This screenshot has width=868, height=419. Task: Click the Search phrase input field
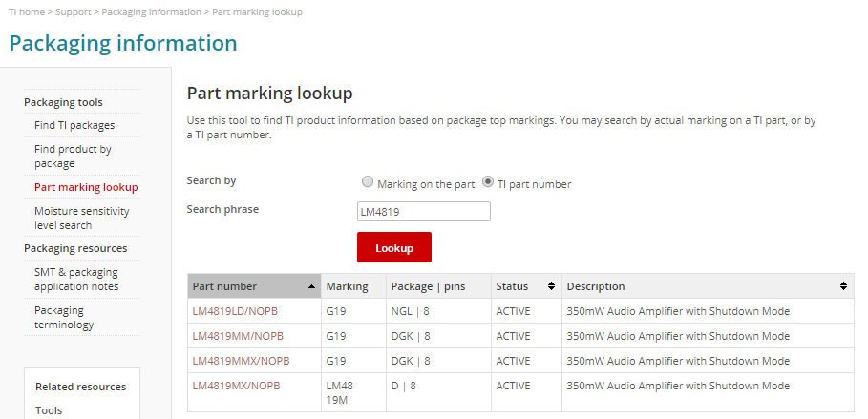pyautogui.click(x=423, y=211)
